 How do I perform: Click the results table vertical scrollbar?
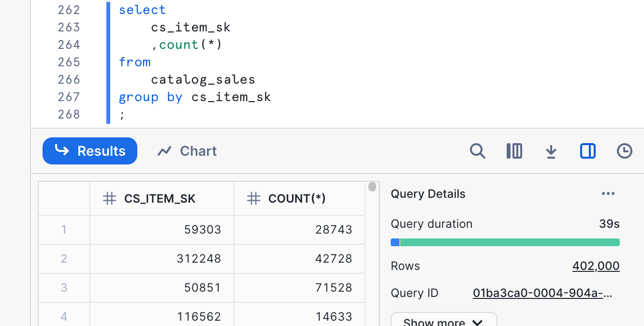tap(372, 187)
